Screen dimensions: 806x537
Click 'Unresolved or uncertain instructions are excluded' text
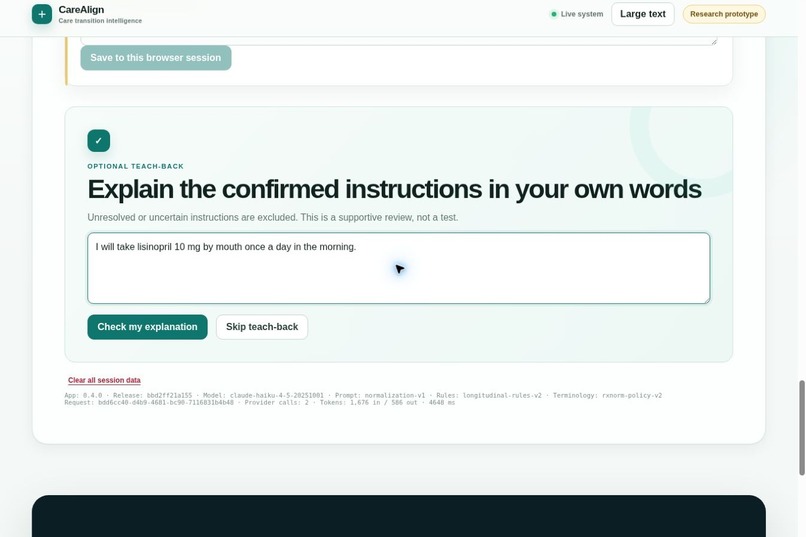[193, 217]
